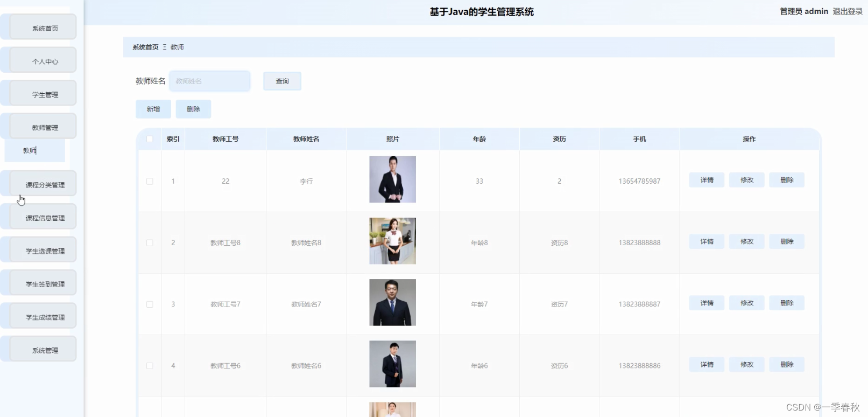View 详情 for 教师姓名8

(707, 241)
